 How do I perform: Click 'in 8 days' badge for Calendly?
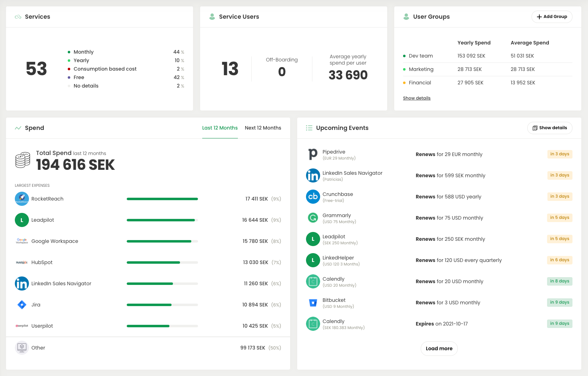click(560, 281)
